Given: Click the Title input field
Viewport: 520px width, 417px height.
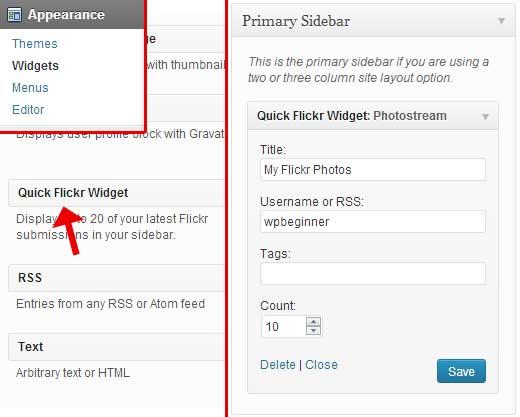Looking at the screenshot, I should click(x=373, y=170).
